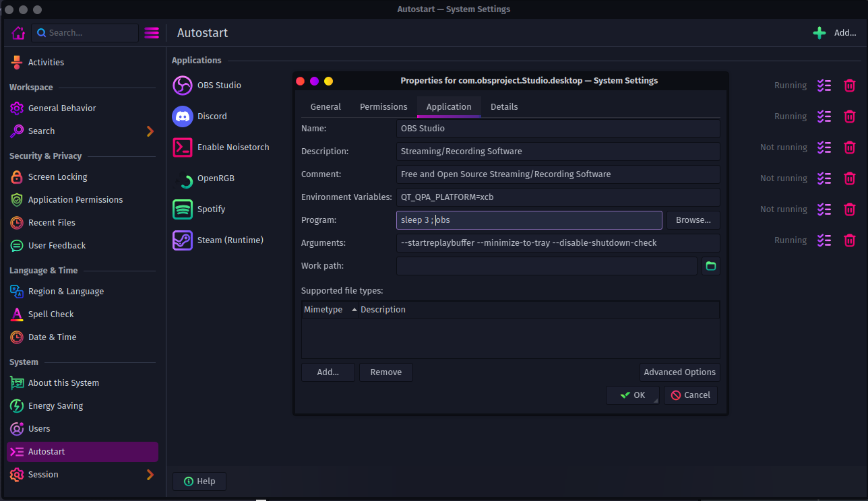Click the Name field with OBS Studio

[558, 129]
